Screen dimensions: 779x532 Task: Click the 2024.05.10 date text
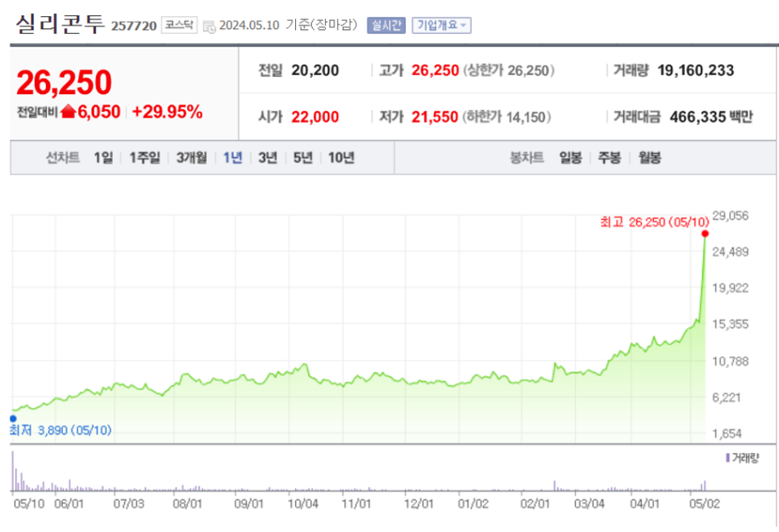pyautogui.click(x=249, y=25)
